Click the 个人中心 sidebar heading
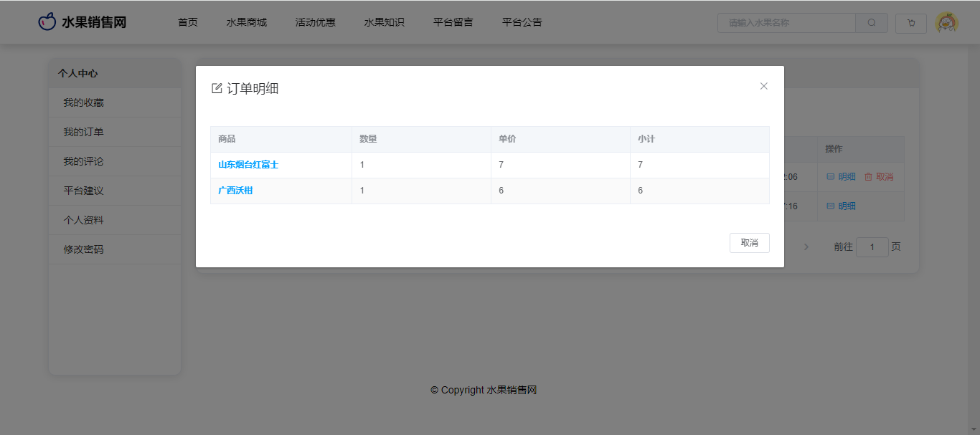980x435 pixels. (78, 73)
